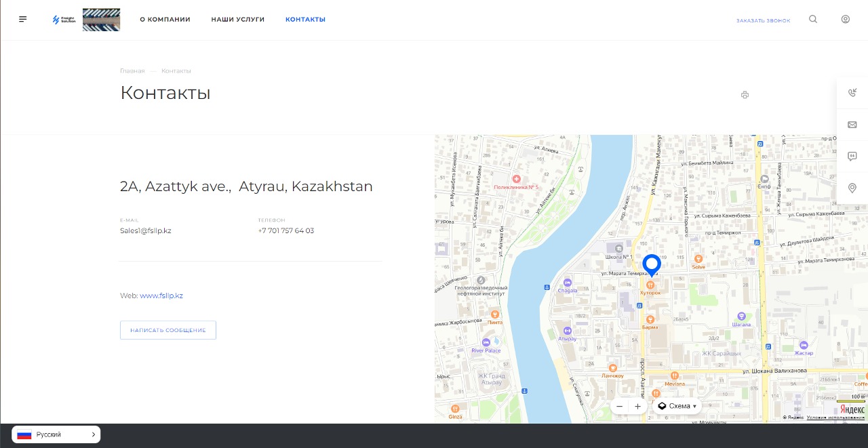The height and width of the screenshot is (448, 868).
Task: Open the user account icon
Action: (846, 19)
